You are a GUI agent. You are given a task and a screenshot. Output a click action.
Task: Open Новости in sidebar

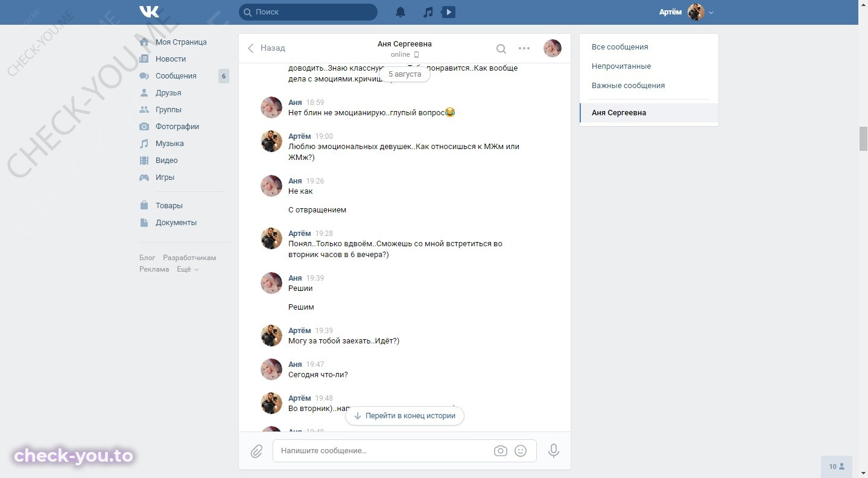171,59
